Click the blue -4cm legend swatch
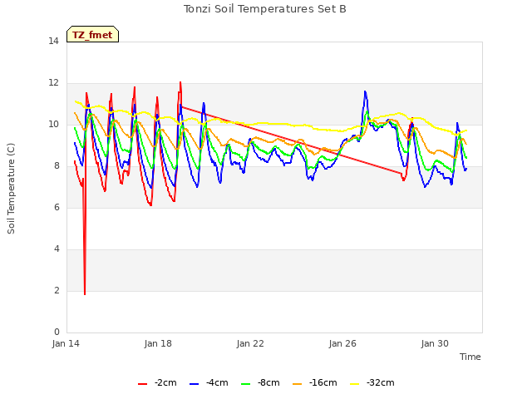 coord(194,384)
